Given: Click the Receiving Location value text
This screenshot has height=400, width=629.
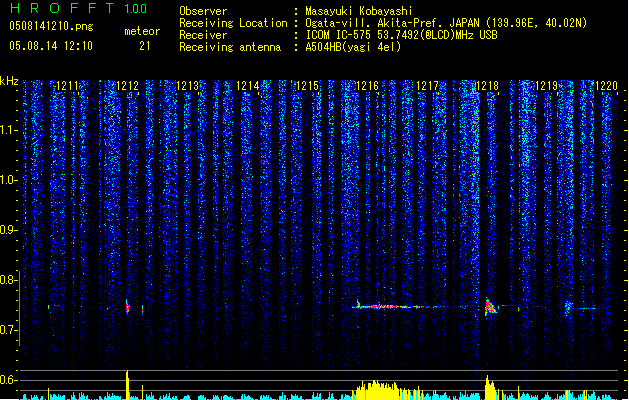Looking at the screenshot, I should tap(446, 23).
